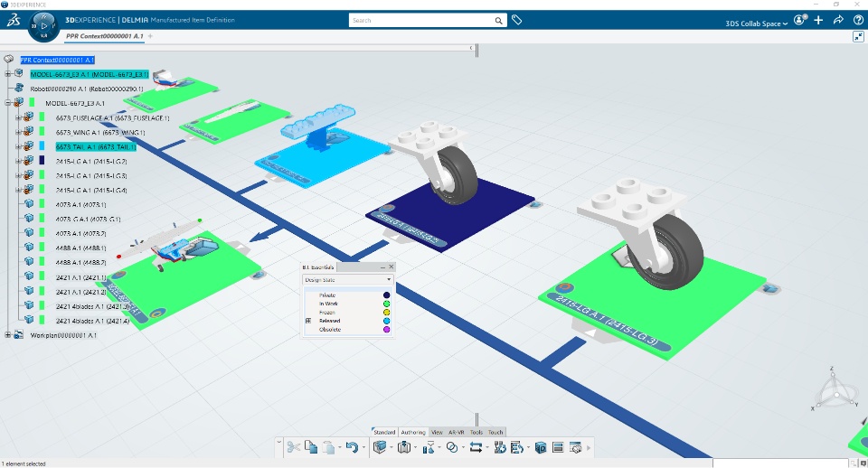Expand the 6673_WING tree node
Viewport: 868px width, 468px height.
18,132
